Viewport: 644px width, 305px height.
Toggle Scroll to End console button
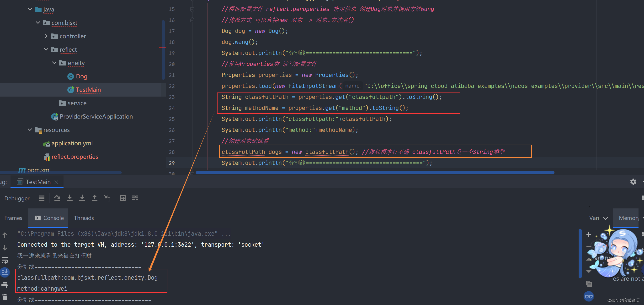click(5, 272)
